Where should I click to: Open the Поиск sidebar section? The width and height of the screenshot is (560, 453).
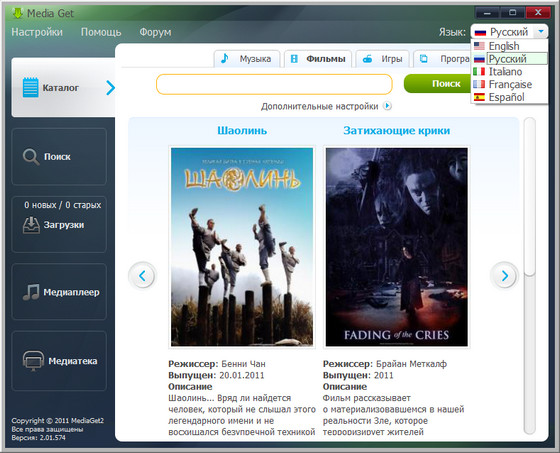pos(59,156)
